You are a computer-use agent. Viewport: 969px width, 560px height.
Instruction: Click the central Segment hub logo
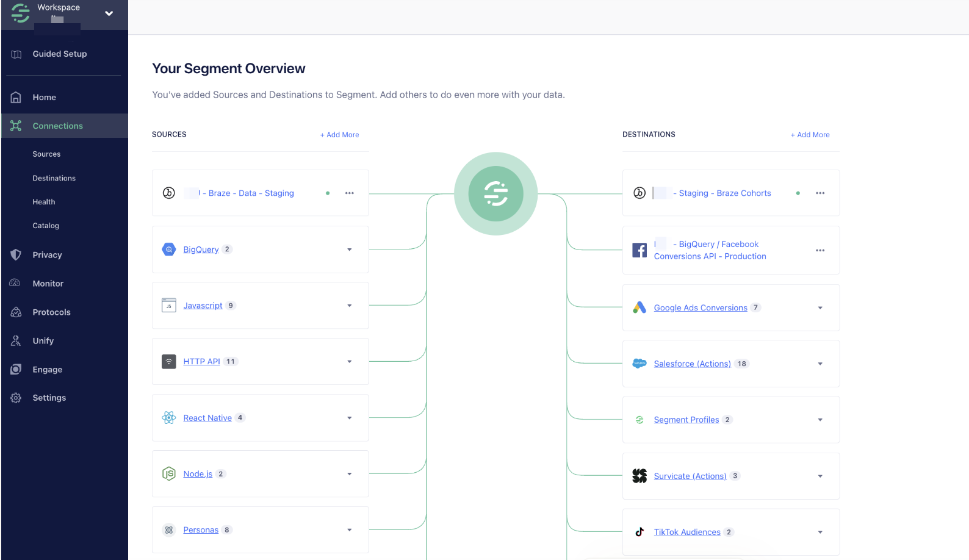coord(496,193)
